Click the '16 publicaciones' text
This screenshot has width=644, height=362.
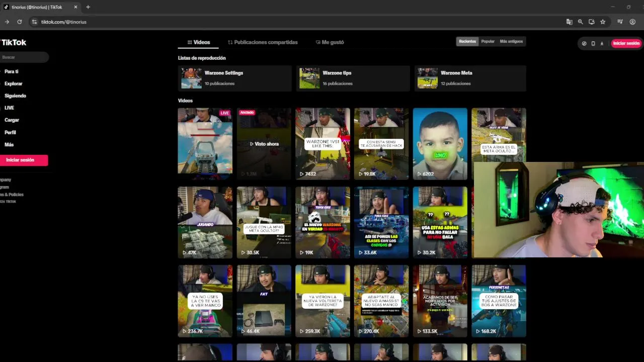[x=338, y=83]
